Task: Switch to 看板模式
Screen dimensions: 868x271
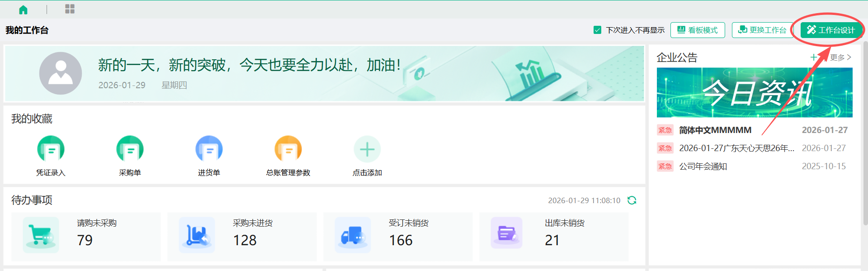Action: tap(698, 30)
